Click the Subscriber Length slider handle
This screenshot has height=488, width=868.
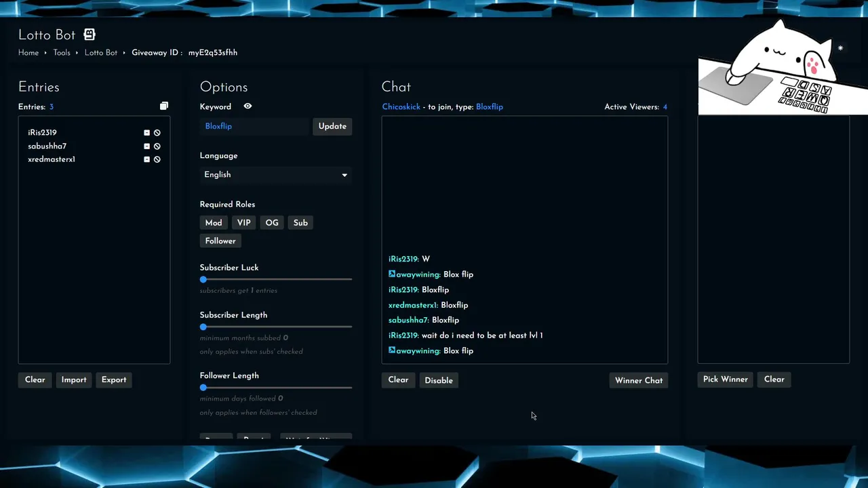coord(203,327)
